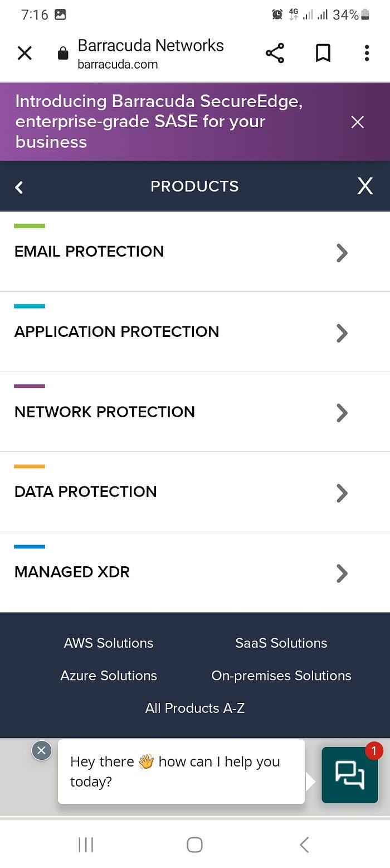This screenshot has width=390, height=868.
Task: Close the browser tab with X icon
Action: [x=25, y=53]
